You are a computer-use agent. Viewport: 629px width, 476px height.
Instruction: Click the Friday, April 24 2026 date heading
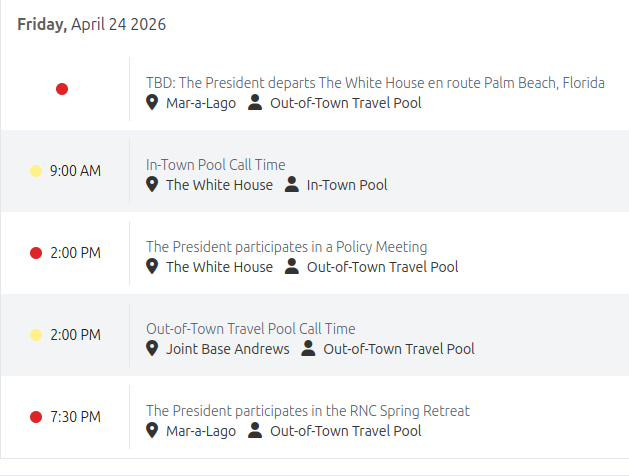[x=91, y=24]
